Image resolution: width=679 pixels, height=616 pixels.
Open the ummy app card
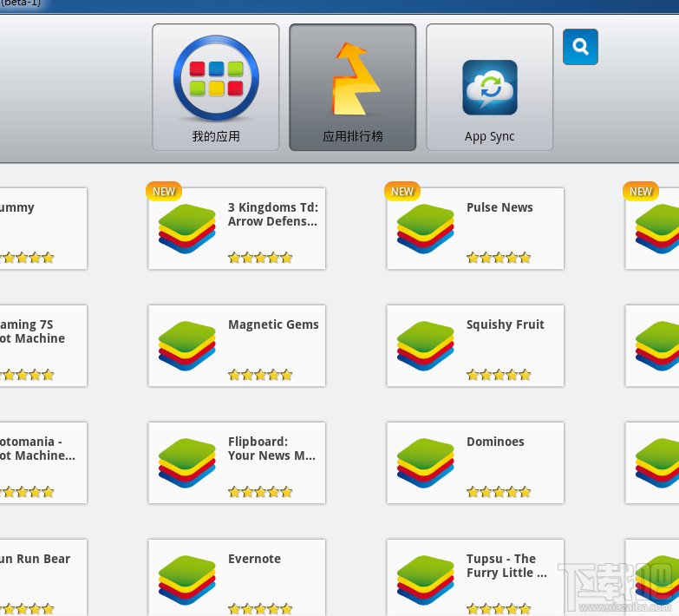pyautogui.click(x=43, y=228)
